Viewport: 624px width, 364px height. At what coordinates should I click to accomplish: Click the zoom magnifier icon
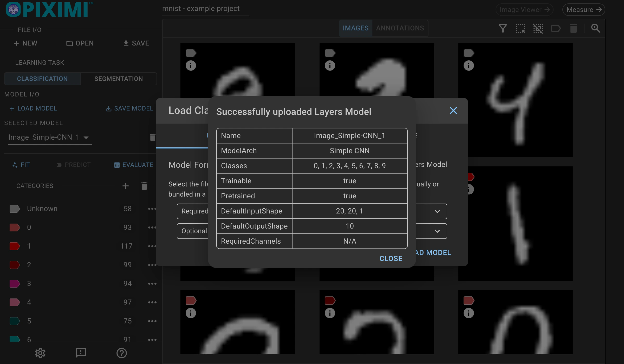tap(595, 28)
